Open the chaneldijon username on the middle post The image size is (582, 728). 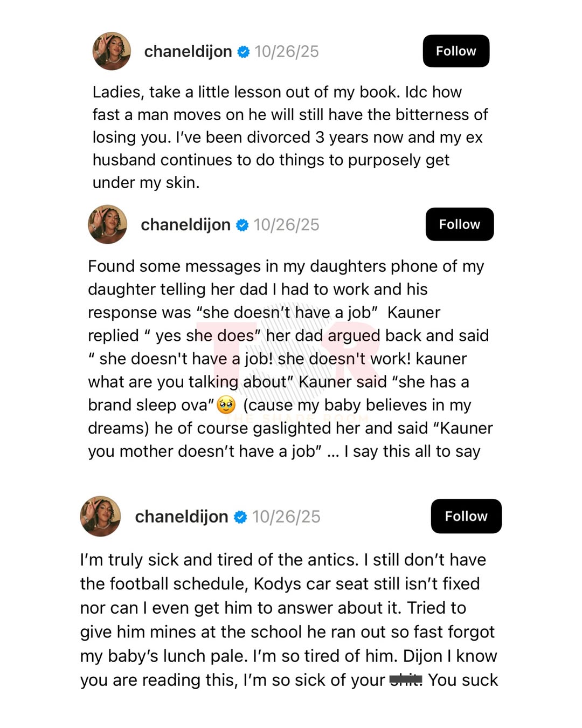[x=185, y=225]
